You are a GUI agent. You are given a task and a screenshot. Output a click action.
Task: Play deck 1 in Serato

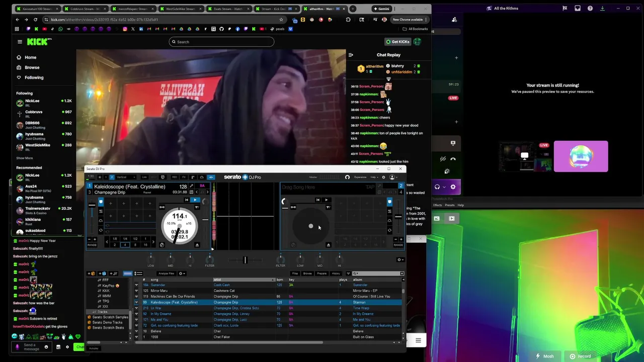(195, 200)
